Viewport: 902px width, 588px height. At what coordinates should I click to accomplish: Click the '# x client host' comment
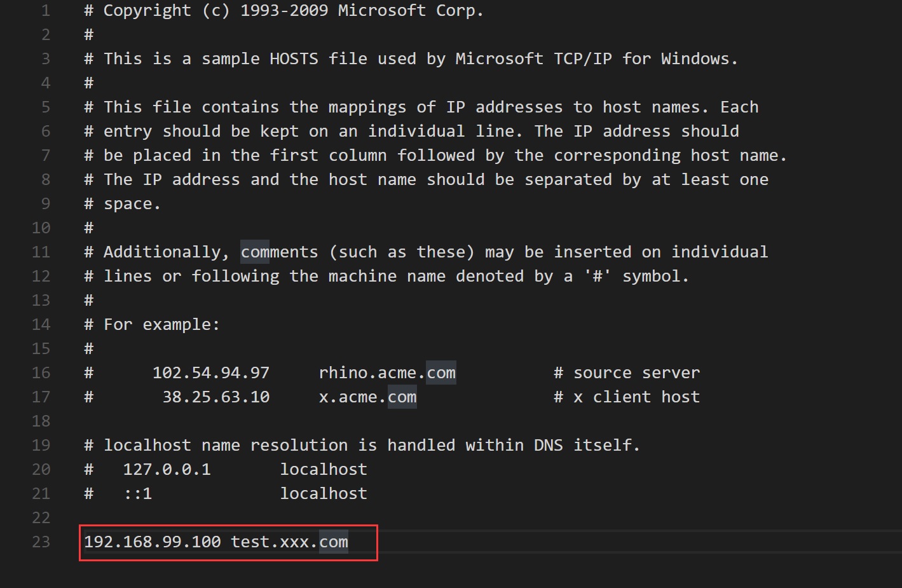click(627, 397)
